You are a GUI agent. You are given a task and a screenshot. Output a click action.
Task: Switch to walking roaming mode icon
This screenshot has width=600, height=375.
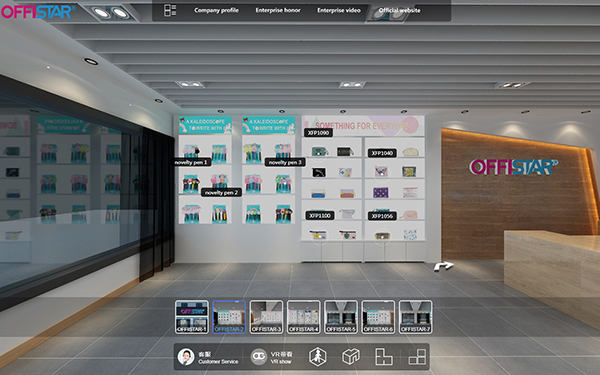[x=318, y=357]
